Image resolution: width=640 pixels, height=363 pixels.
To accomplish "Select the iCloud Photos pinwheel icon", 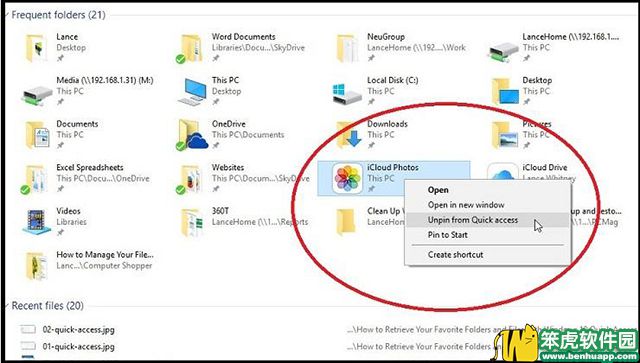I will (347, 178).
